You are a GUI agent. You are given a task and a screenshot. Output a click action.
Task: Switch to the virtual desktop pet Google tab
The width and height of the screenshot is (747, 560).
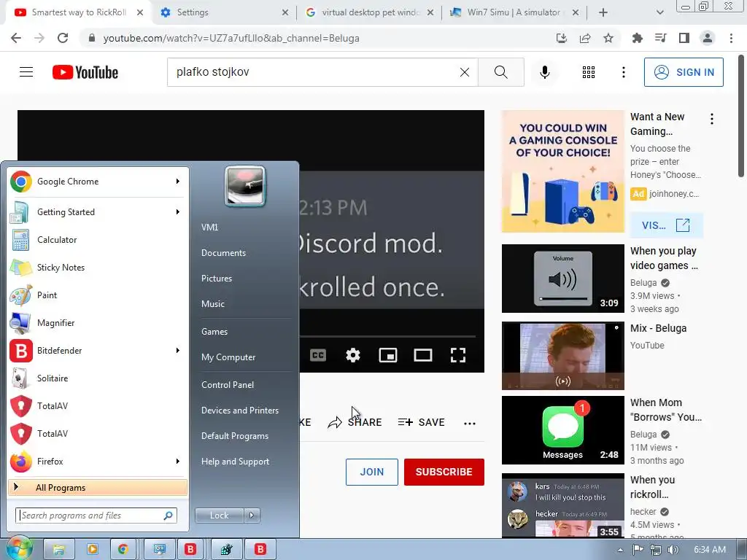tap(369, 12)
